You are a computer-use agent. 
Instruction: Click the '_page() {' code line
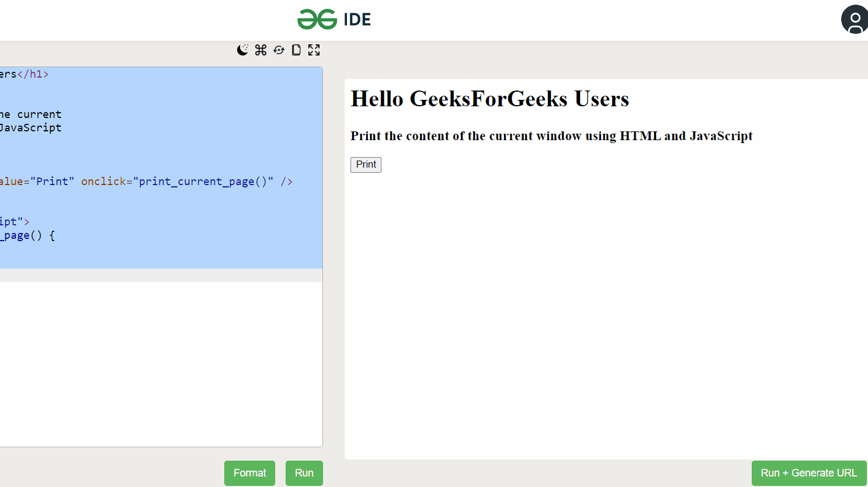[27, 236]
